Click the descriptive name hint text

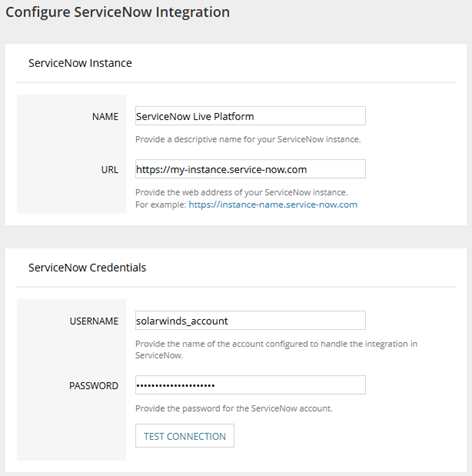coord(248,139)
